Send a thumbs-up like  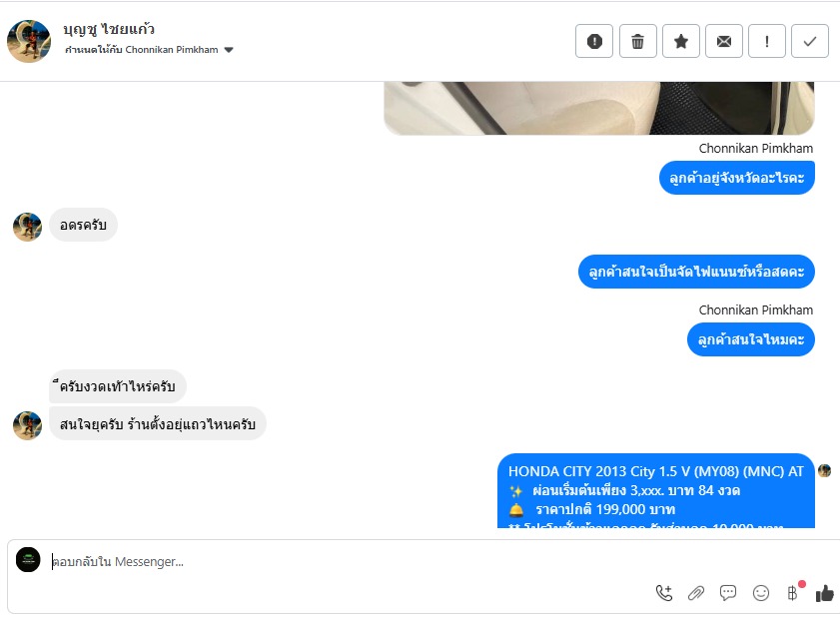click(x=825, y=593)
